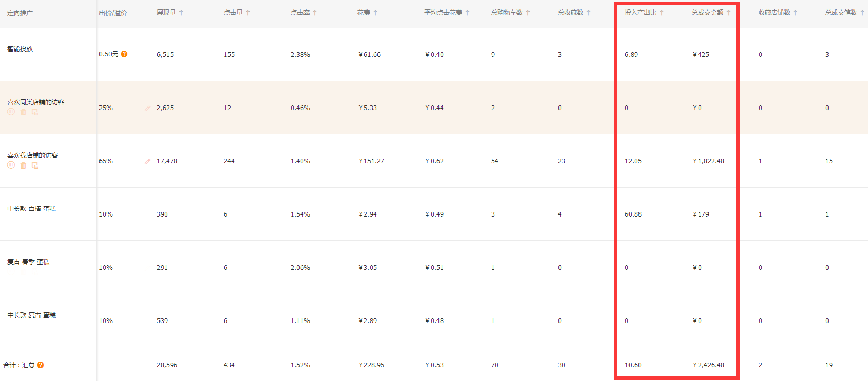Screen dimensions: 868x381
Task: Edit the 65% premium with pencil icon
Action: (x=147, y=161)
